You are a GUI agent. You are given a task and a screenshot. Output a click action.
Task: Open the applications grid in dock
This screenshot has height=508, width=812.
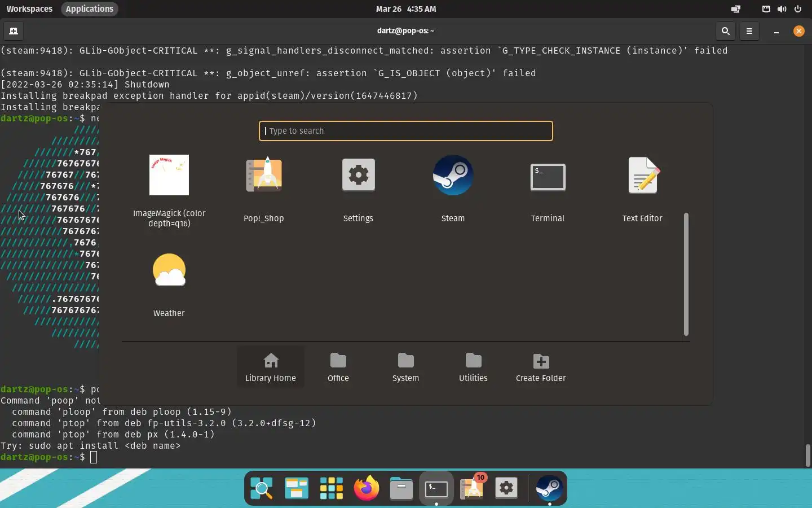click(x=332, y=488)
